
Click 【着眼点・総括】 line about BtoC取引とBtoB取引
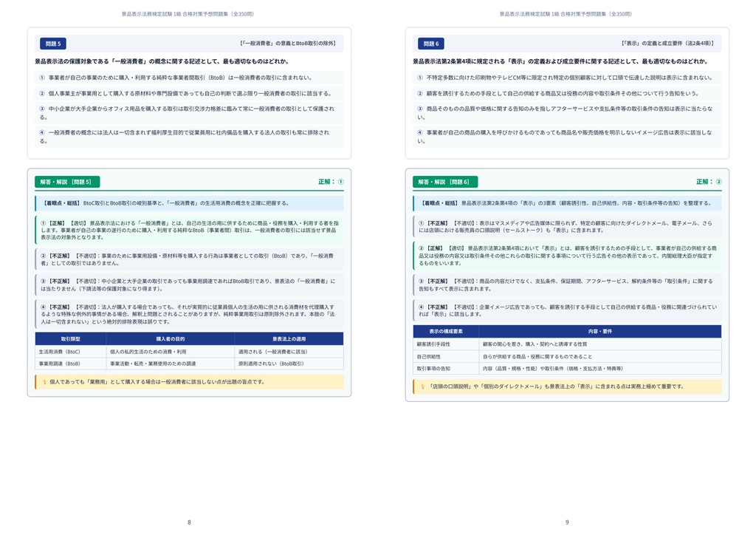[189, 203]
